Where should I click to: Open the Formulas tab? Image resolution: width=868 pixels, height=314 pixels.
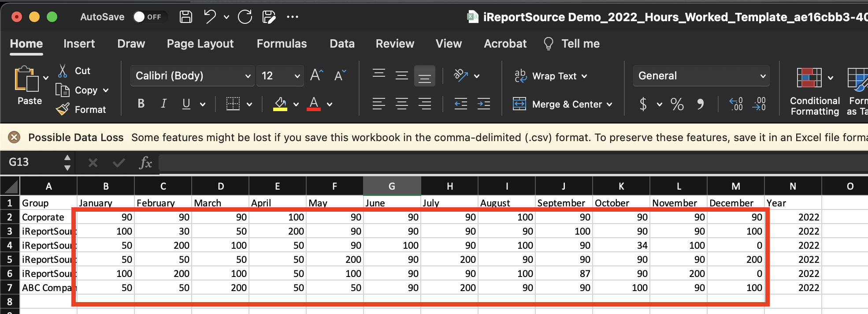point(282,44)
